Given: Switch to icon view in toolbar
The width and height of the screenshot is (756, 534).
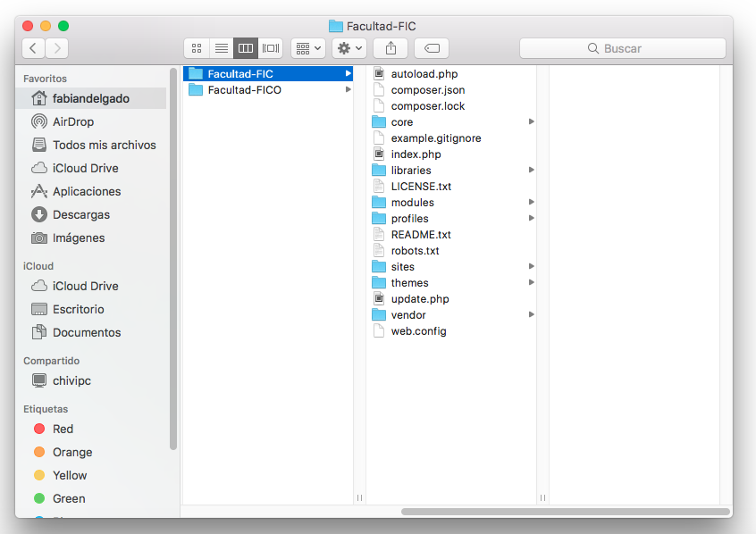Looking at the screenshot, I should click(x=197, y=48).
